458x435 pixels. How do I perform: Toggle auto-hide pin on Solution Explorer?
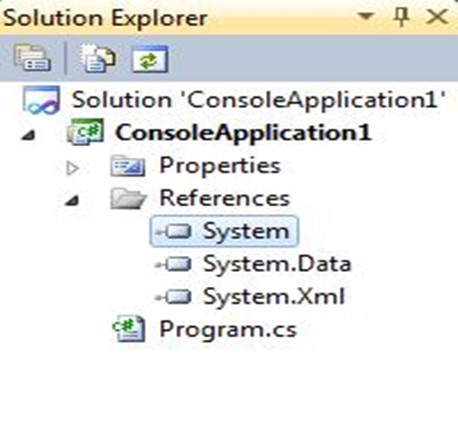[402, 17]
